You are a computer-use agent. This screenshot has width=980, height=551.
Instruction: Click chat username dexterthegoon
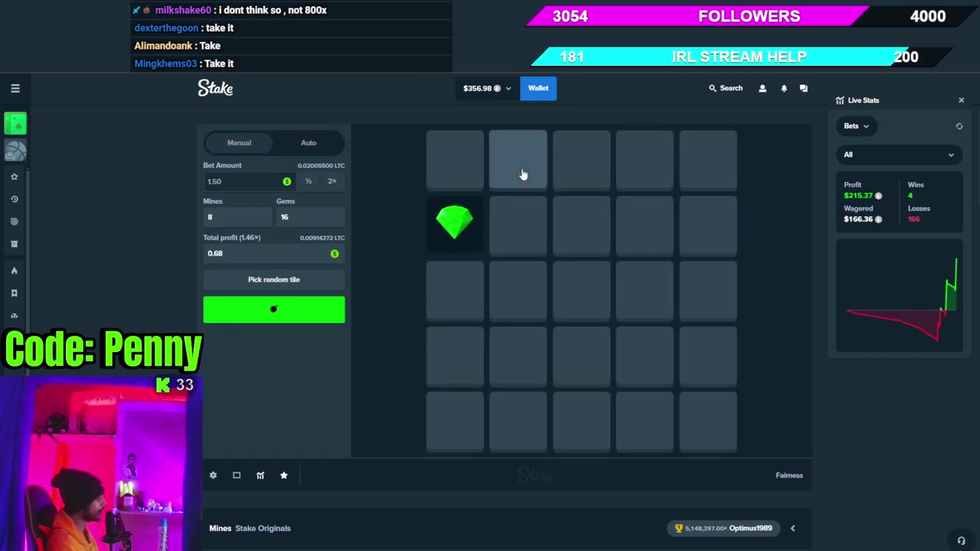pyautogui.click(x=166, y=28)
